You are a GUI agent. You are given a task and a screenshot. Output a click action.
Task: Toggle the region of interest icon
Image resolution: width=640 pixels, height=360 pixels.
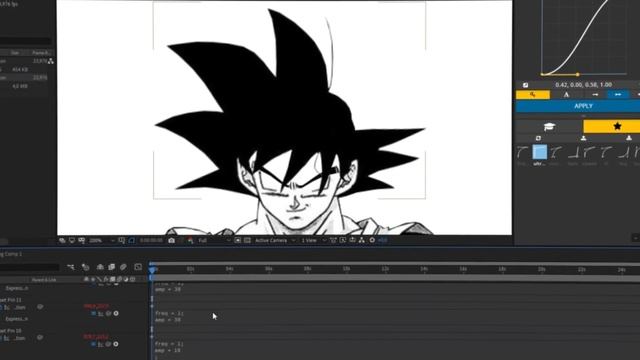[x=238, y=240]
